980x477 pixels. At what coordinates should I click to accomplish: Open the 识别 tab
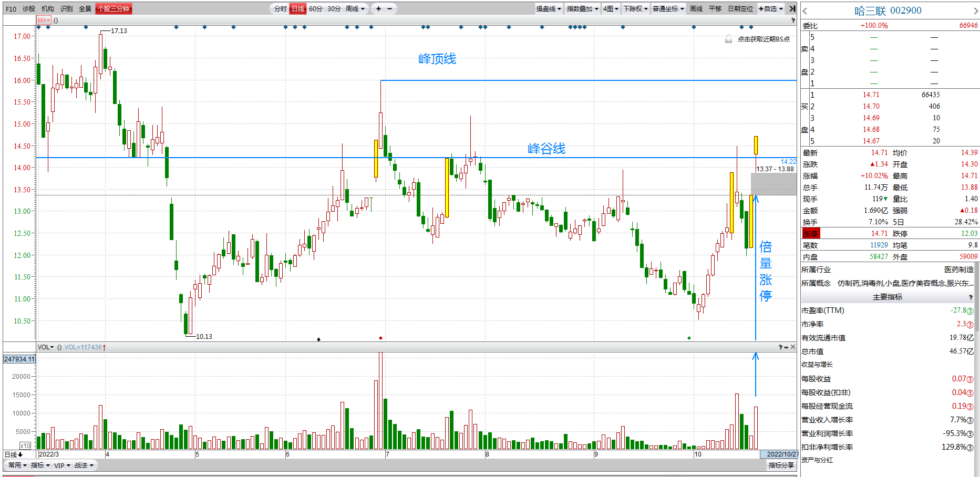[x=67, y=9]
